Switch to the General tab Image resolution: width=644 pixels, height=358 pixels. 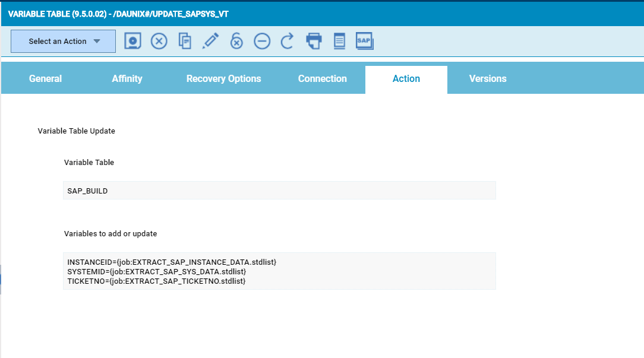(x=45, y=79)
